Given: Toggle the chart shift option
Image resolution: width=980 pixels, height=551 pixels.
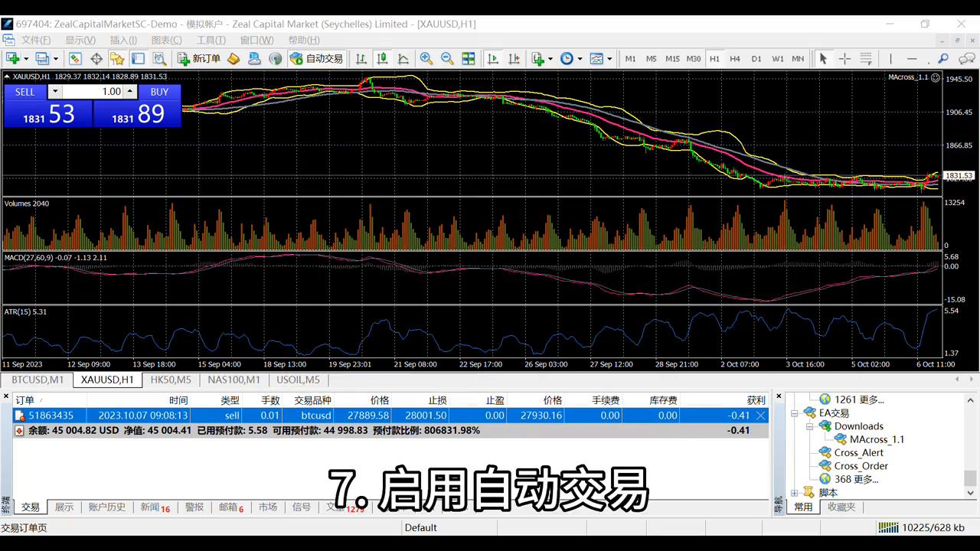Looking at the screenshot, I should point(514,58).
